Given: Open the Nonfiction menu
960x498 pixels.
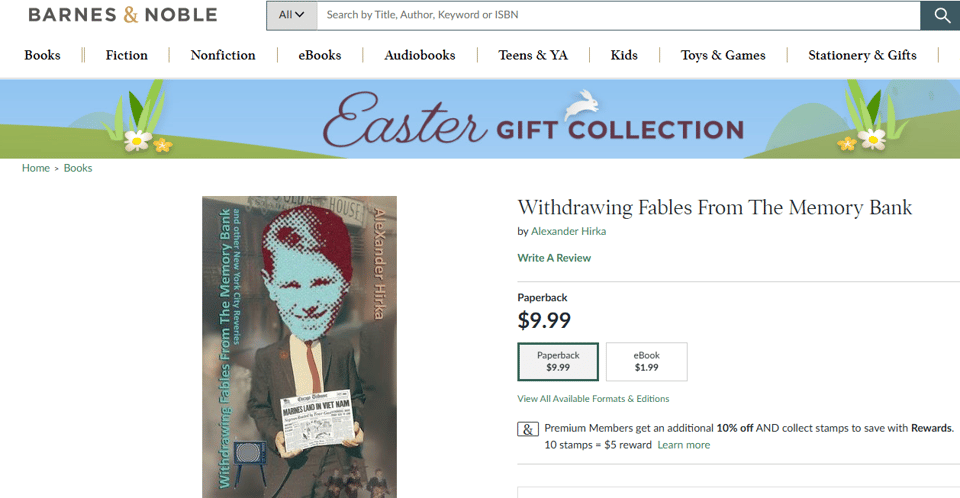Looking at the screenshot, I should 223,55.
